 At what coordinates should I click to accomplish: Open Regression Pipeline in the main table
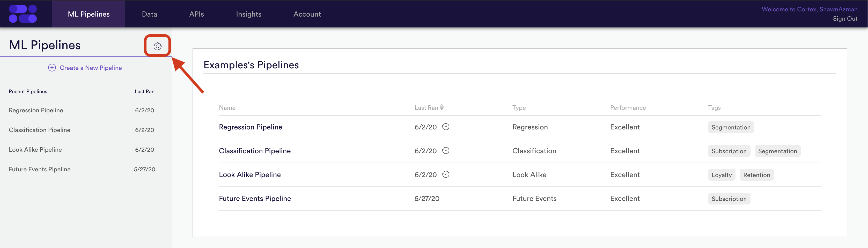coord(250,127)
